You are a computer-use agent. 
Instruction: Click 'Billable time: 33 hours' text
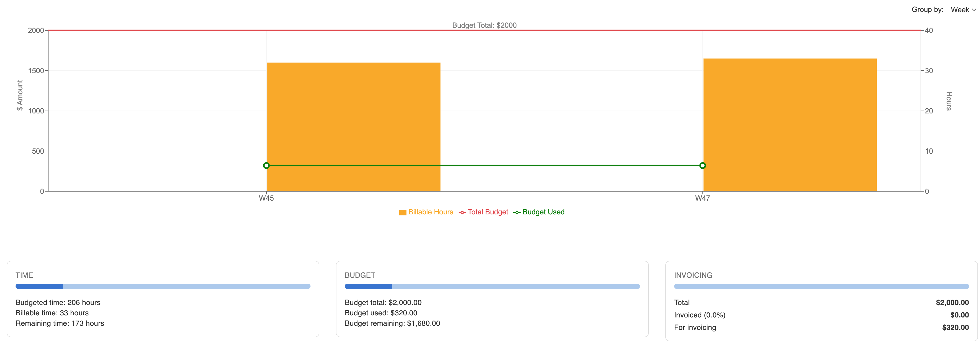click(x=52, y=313)
